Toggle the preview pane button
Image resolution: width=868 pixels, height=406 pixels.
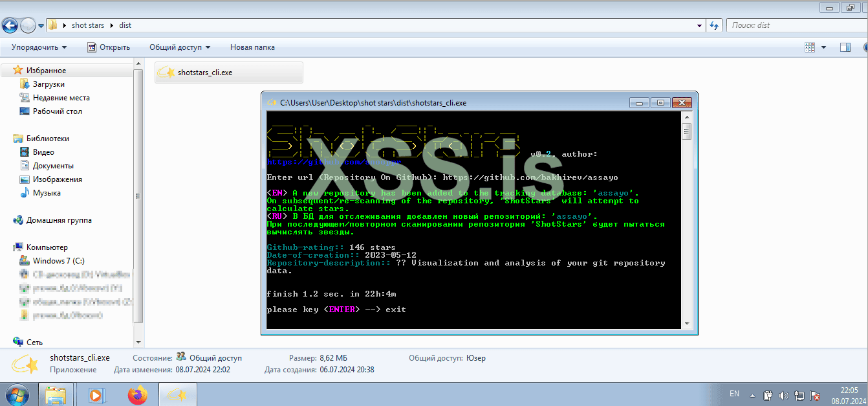pos(845,47)
